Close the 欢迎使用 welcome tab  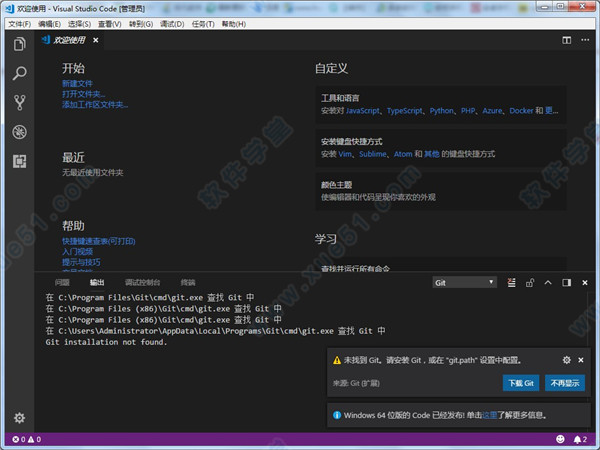pyautogui.click(x=96, y=40)
